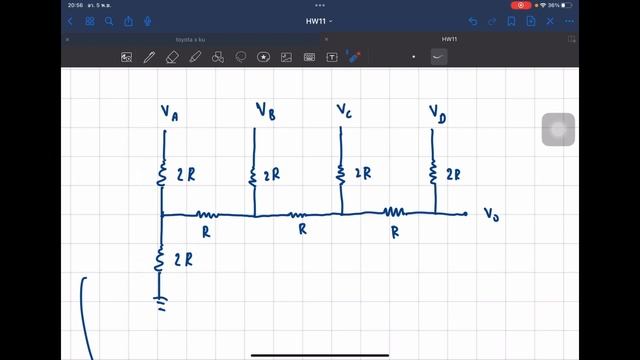Screen dimensions: 640x360
Task: Pick the white pen color dot
Action: (x=413, y=57)
